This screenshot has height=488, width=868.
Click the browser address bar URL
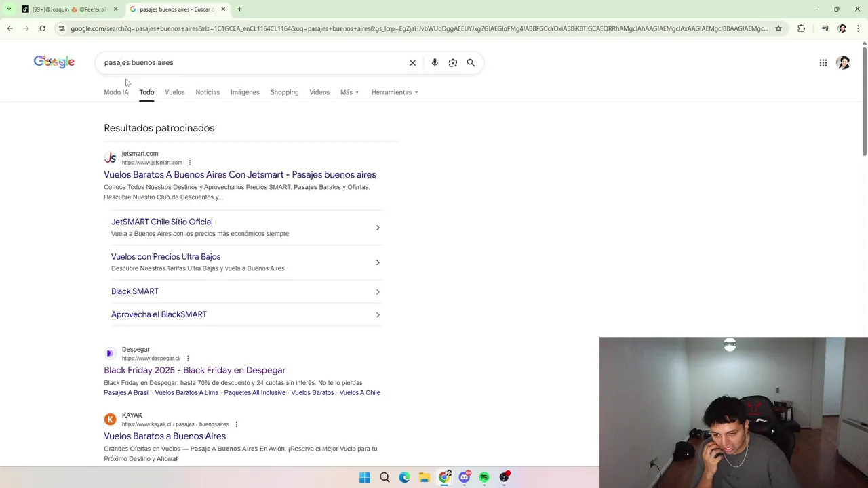419,28
